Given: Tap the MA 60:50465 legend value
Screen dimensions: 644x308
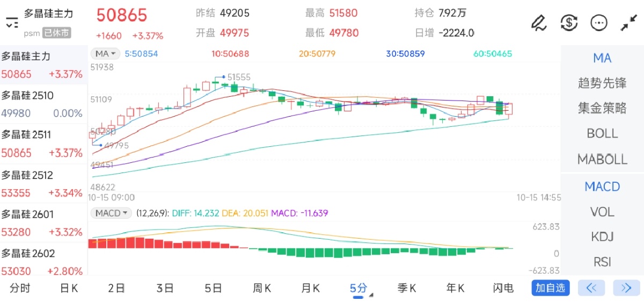Looking at the screenshot, I should tap(493, 54).
